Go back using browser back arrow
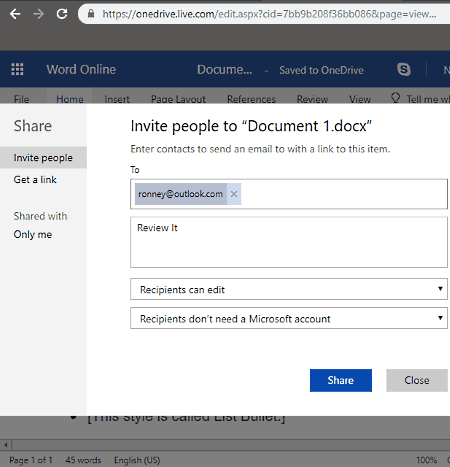 click(15, 14)
